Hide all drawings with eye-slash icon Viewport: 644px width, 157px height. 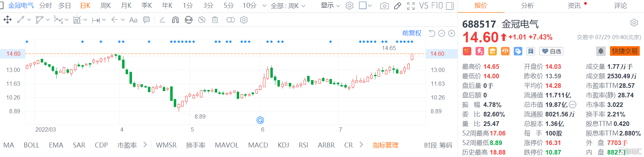(x=202, y=20)
